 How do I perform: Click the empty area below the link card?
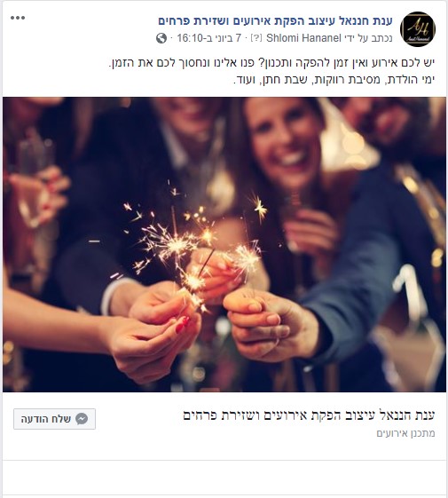pos(224,478)
